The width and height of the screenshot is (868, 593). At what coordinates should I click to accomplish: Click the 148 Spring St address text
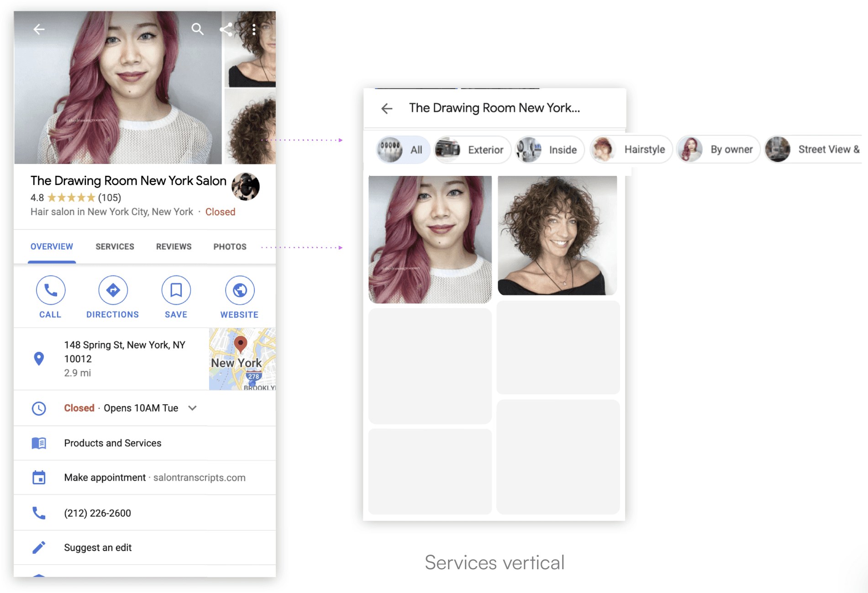[125, 352]
